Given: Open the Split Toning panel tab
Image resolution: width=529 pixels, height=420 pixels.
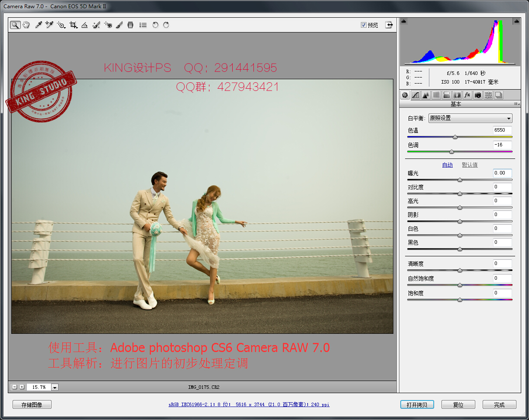Looking at the screenshot, I should click(x=447, y=95).
